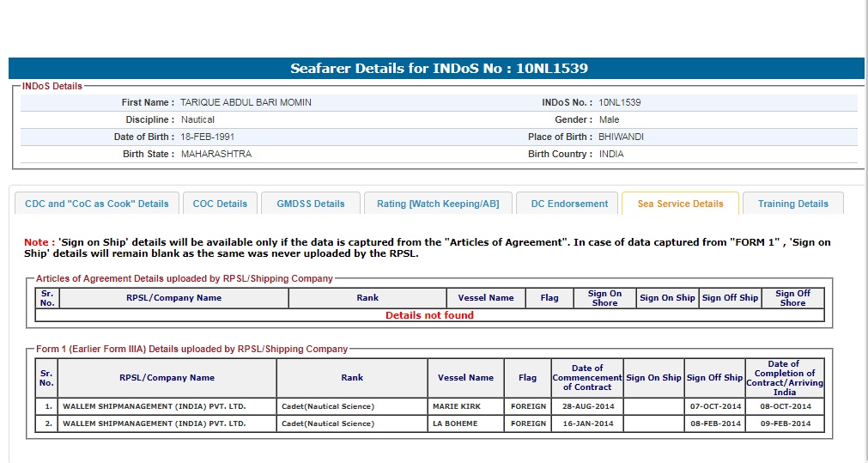The width and height of the screenshot is (868, 463).
Task: Click the Sea Service Details tab
Action: 680,204
